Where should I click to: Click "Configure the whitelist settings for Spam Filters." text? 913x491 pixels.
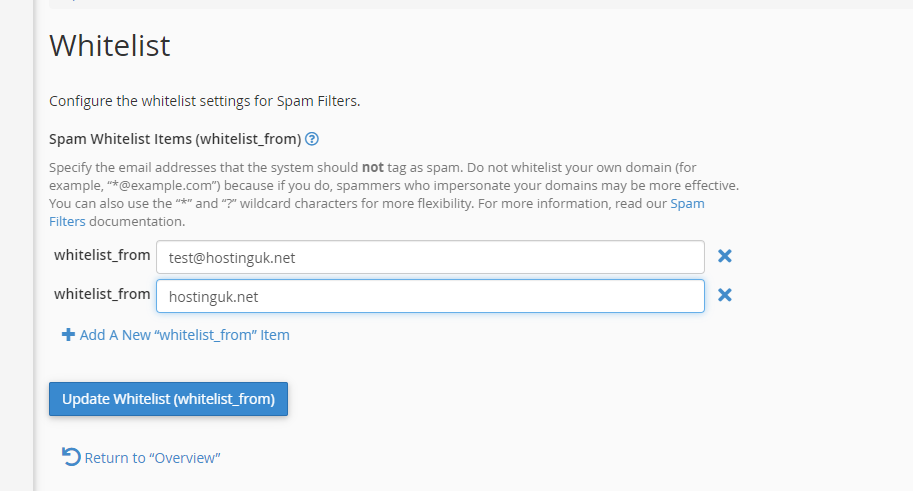click(x=204, y=101)
